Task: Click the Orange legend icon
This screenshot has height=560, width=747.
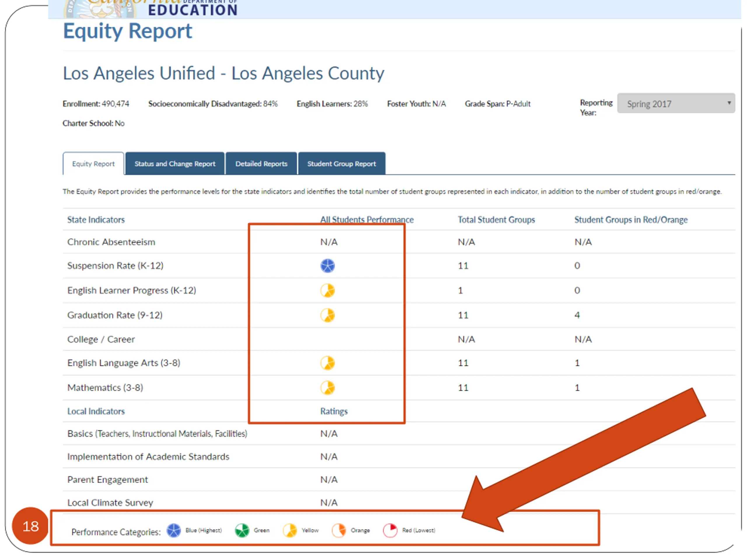Action: click(338, 530)
